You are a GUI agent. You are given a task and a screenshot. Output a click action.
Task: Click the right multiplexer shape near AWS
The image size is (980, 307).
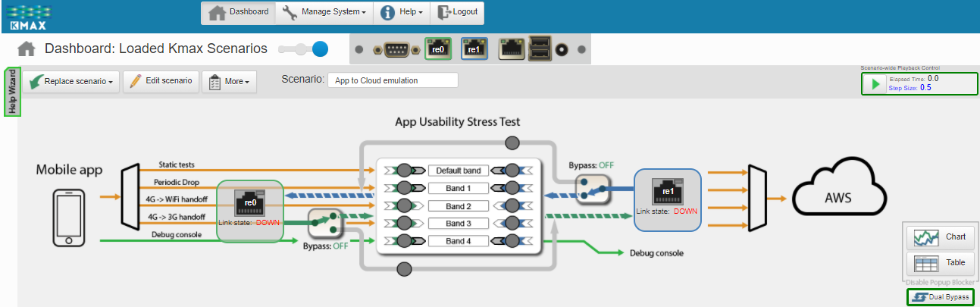click(x=756, y=197)
